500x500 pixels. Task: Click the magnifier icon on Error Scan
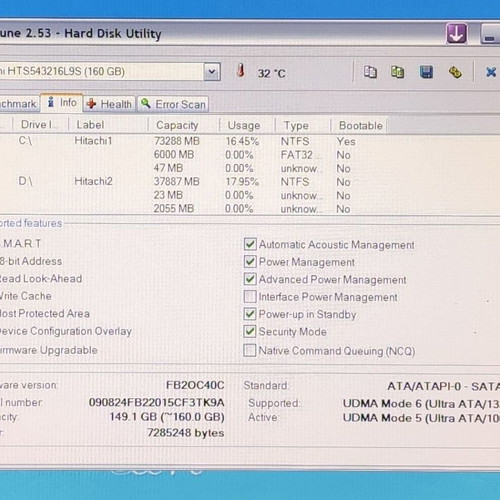pos(146,103)
